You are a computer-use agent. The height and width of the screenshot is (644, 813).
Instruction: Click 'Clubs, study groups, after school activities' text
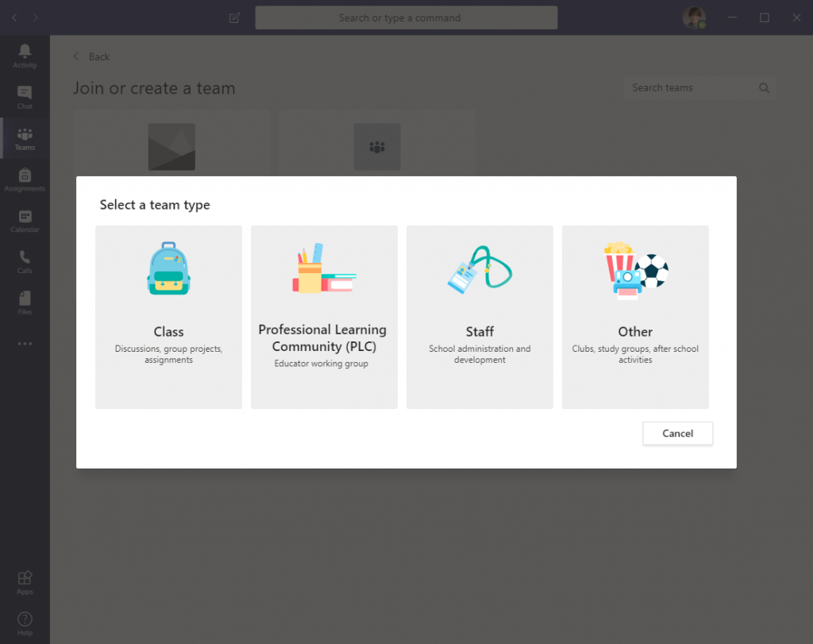[635, 354]
